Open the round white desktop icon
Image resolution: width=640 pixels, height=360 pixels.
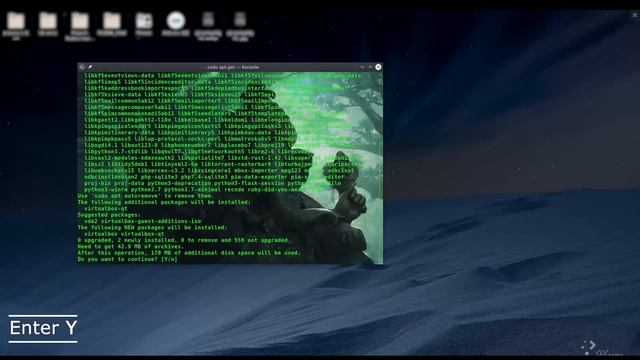point(176,20)
